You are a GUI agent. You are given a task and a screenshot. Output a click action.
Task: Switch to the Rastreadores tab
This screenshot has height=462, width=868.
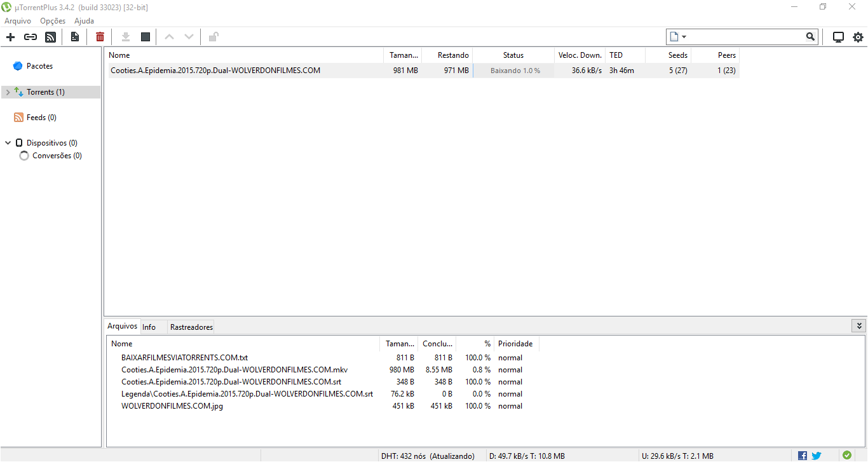pyautogui.click(x=191, y=327)
